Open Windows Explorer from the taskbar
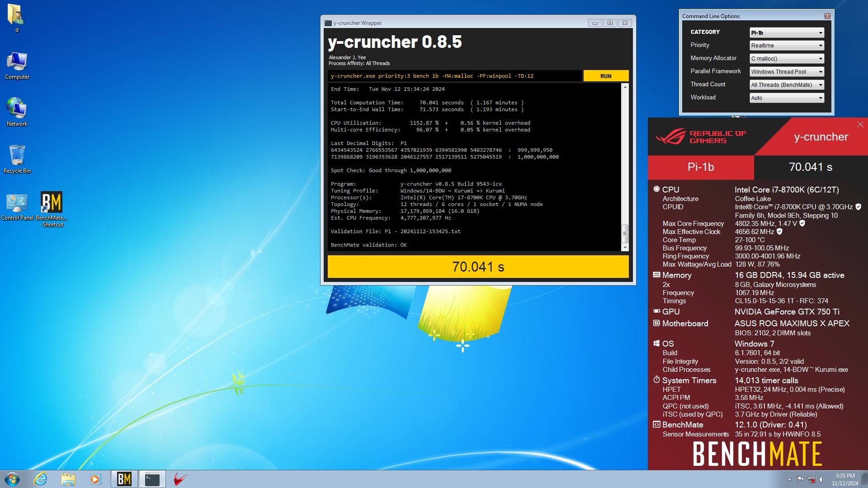 coord(68,479)
